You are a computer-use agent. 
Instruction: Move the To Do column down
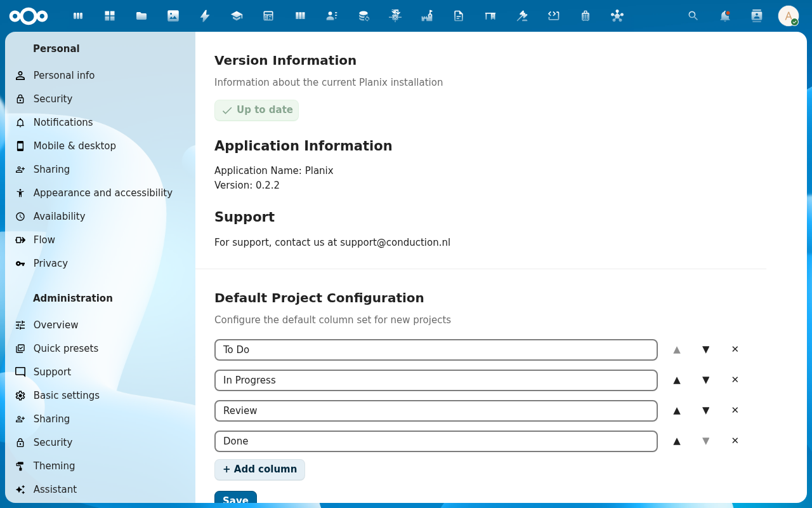(706, 350)
